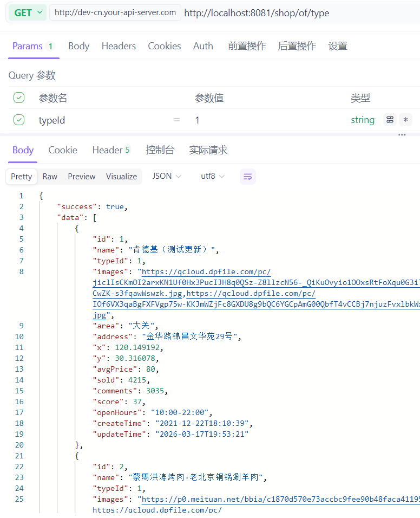Open the first qcloud.dpfile.com/pc/ image link on line 8
This screenshot has width=420, height=518.
[206, 271]
